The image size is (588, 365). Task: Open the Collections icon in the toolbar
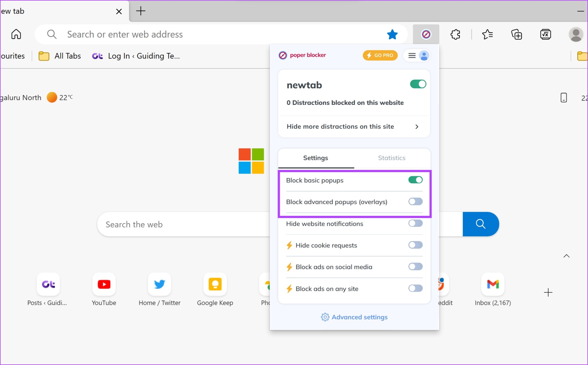516,34
